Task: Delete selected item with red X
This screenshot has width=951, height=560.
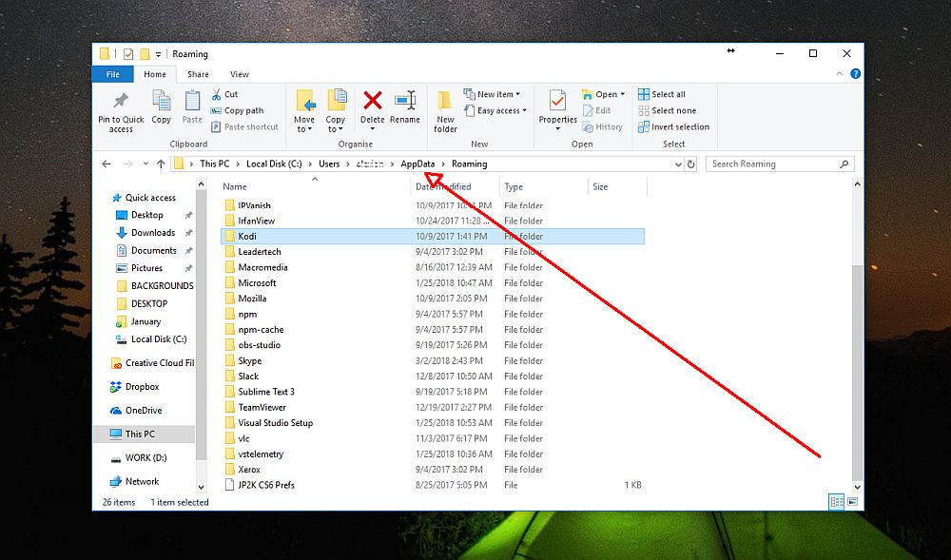Action: tap(373, 101)
